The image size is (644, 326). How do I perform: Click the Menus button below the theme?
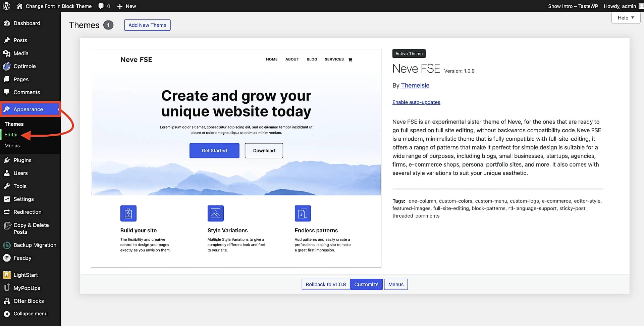396,284
